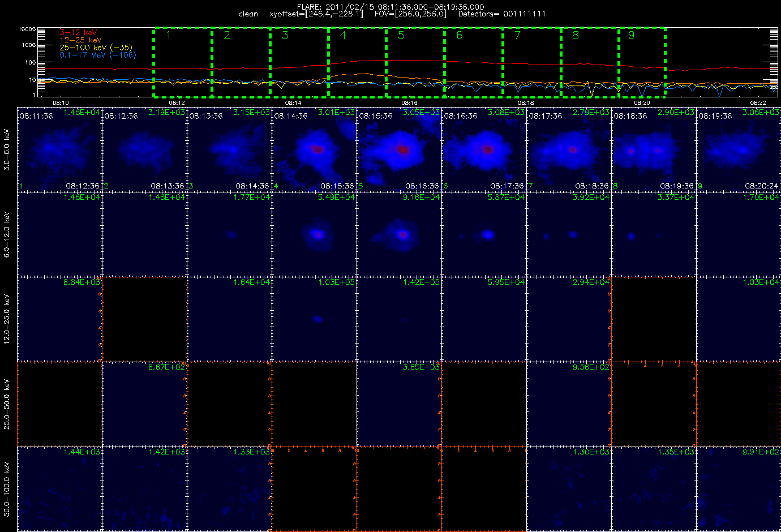The height and width of the screenshot is (532, 781).
Task: Open the 6.0-12.0 keV image labeled 5.49E+04
Action: coord(314,234)
